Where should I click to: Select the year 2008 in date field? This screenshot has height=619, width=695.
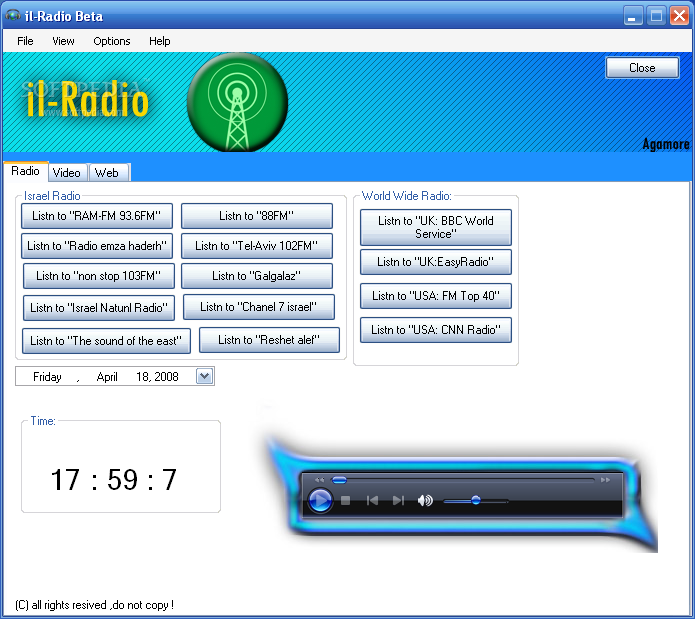click(x=166, y=377)
